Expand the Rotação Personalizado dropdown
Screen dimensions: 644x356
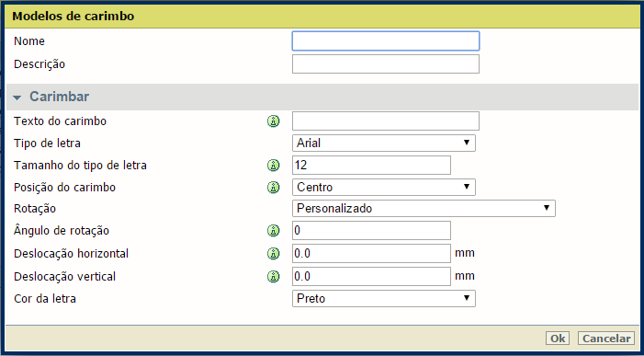(x=424, y=209)
